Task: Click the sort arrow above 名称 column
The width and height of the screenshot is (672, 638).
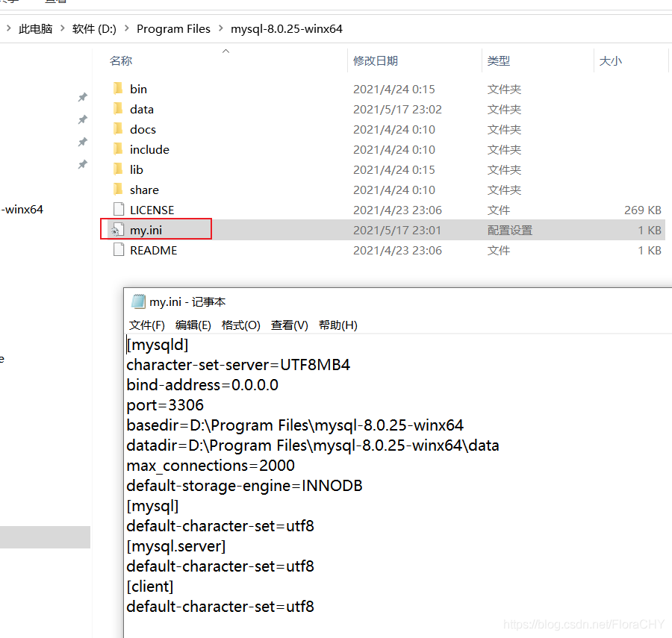Action: pyautogui.click(x=225, y=51)
